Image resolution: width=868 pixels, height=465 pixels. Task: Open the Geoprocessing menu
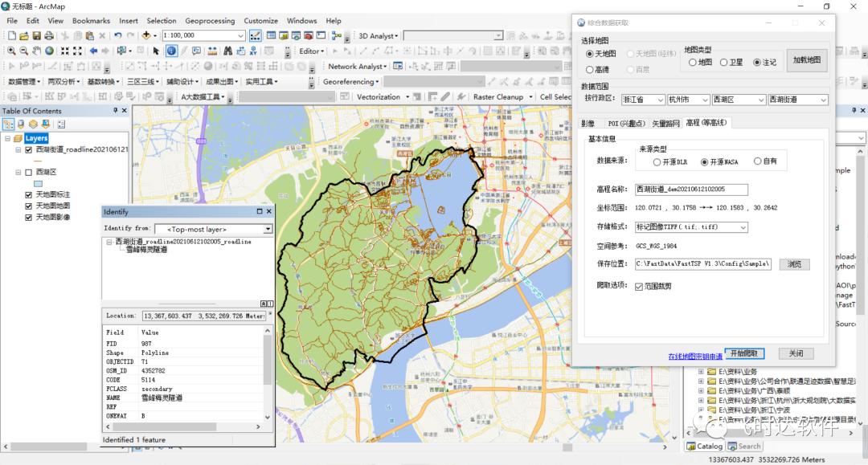coord(211,21)
